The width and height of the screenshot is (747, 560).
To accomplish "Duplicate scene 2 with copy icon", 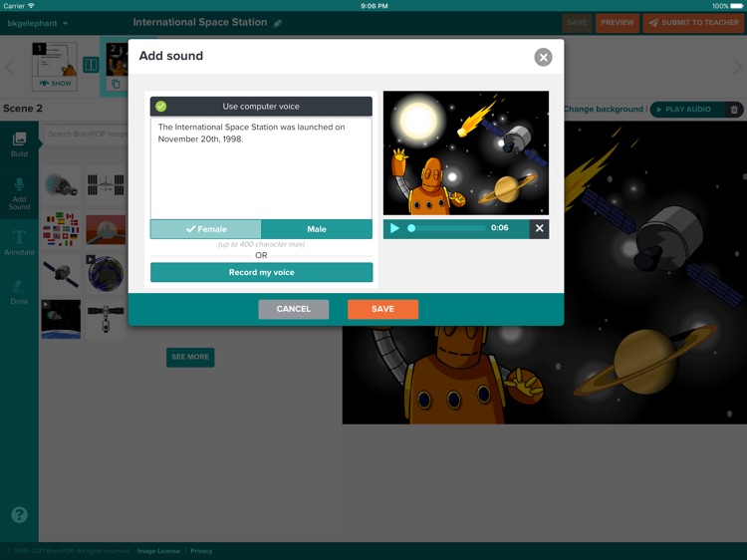I will point(116,84).
